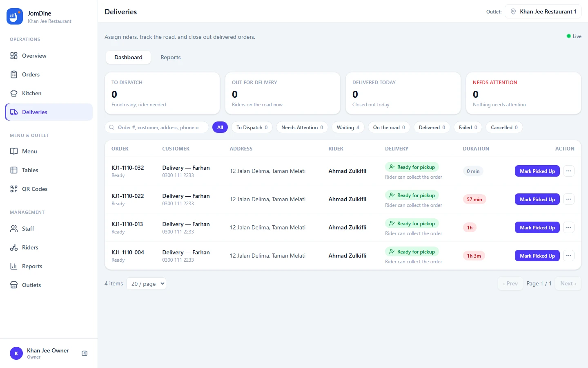
Task: Open QR Codes page
Action: coord(49,189)
